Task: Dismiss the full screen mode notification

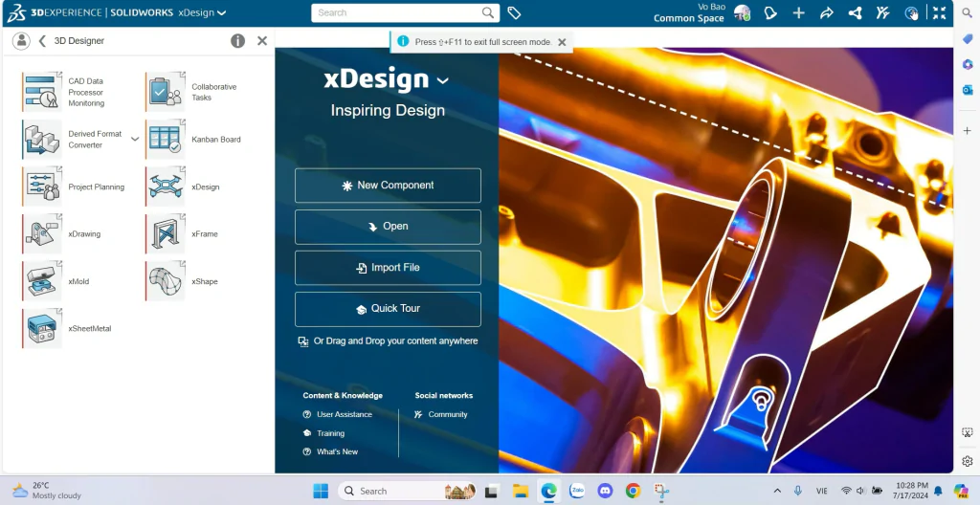Action: [562, 42]
